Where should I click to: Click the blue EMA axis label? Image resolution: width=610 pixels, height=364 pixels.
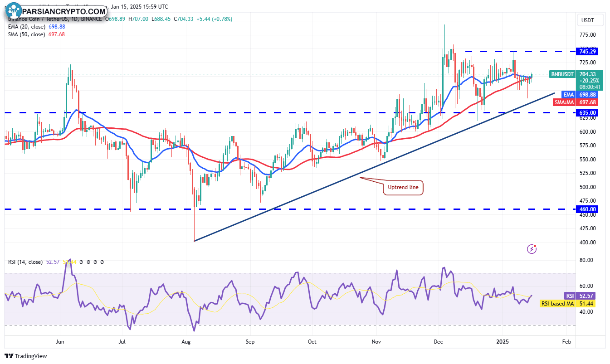click(568, 94)
